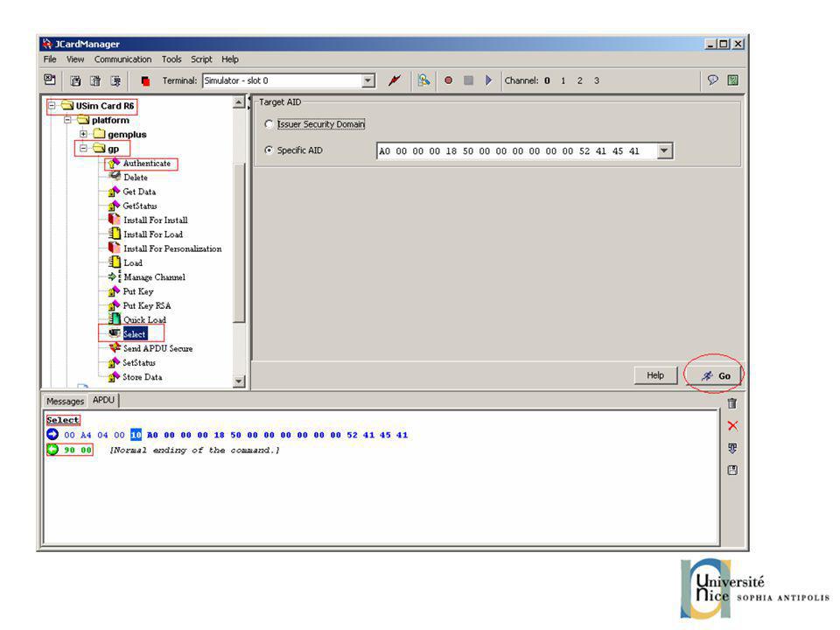
Task: Start script recording with red circle
Action: (x=448, y=80)
